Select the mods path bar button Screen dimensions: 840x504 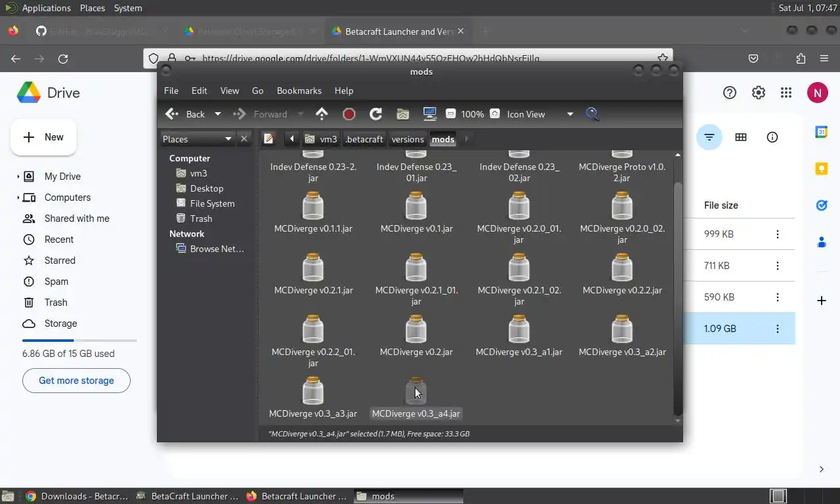point(443,139)
